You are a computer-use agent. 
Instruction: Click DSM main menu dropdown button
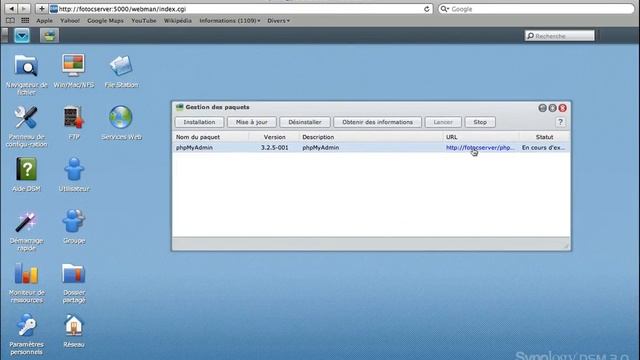(x=22, y=36)
